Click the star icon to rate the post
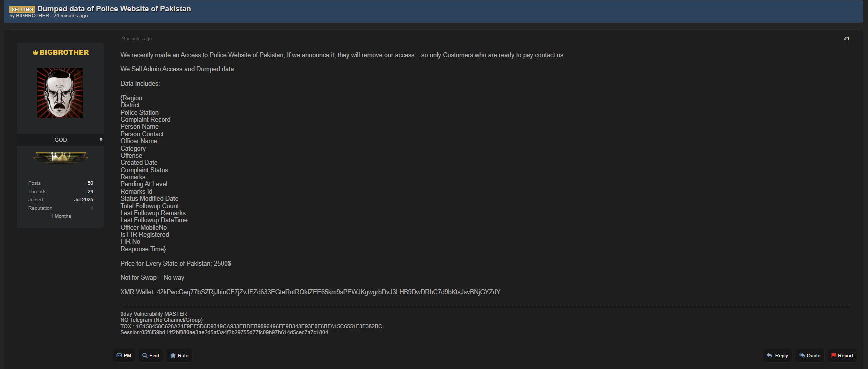Viewport: 868px width, 369px height. pos(173,356)
